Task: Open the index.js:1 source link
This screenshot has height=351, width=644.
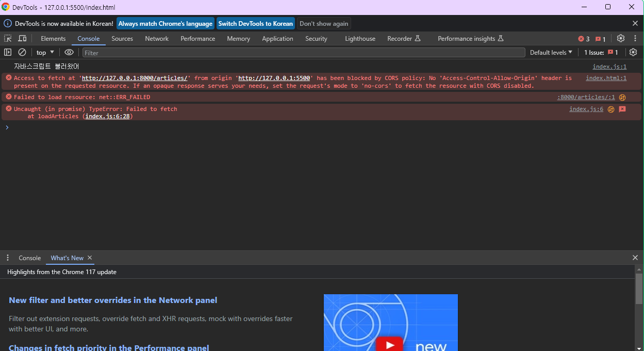Action: pos(609,67)
